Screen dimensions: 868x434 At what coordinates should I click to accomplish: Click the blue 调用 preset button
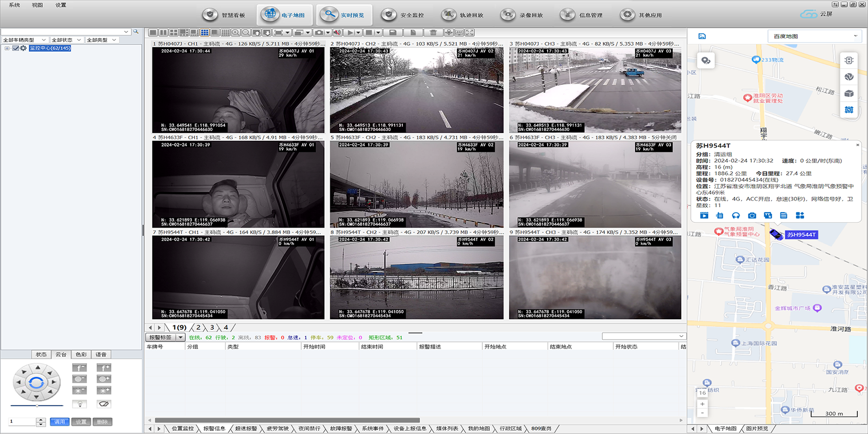coord(59,422)
